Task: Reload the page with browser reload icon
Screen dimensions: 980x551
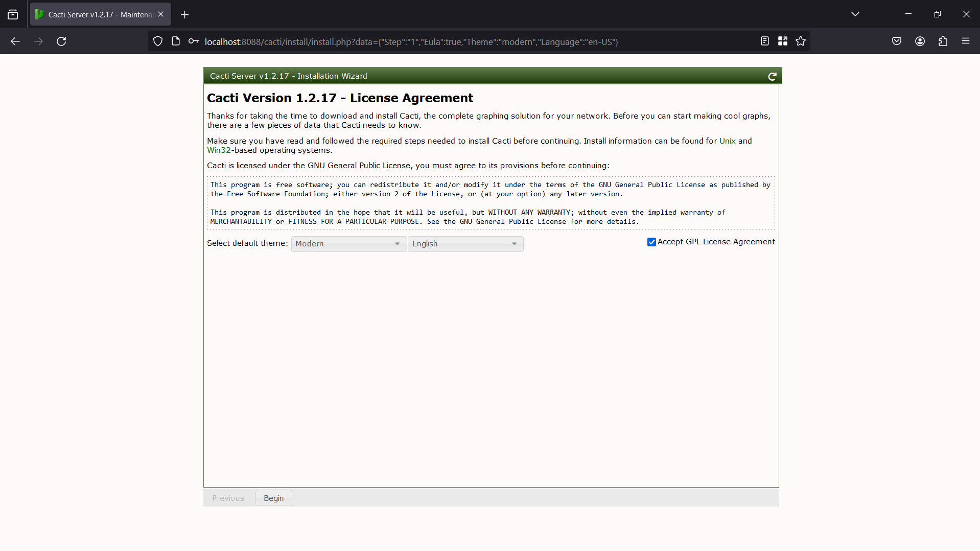Action: pyautogui.click(x=61, y=41)
